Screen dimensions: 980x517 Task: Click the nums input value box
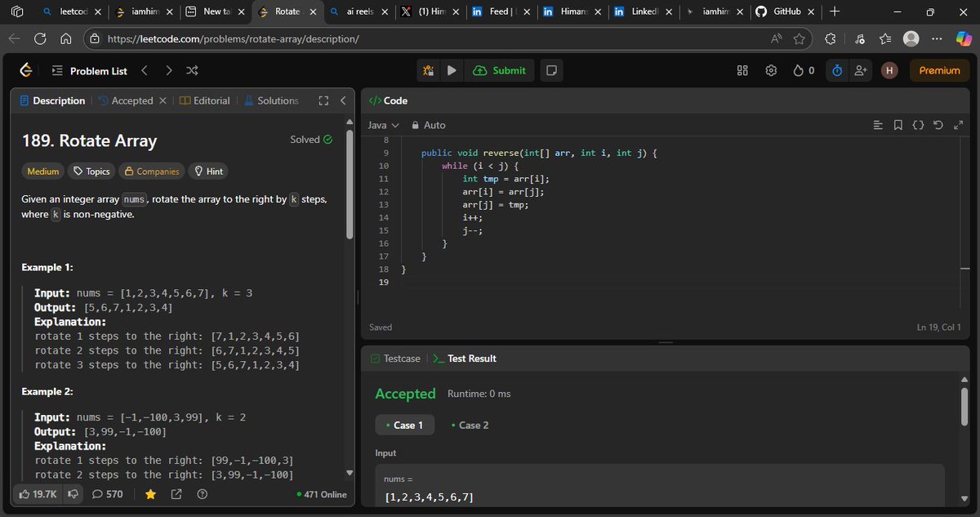coord(660,487)
